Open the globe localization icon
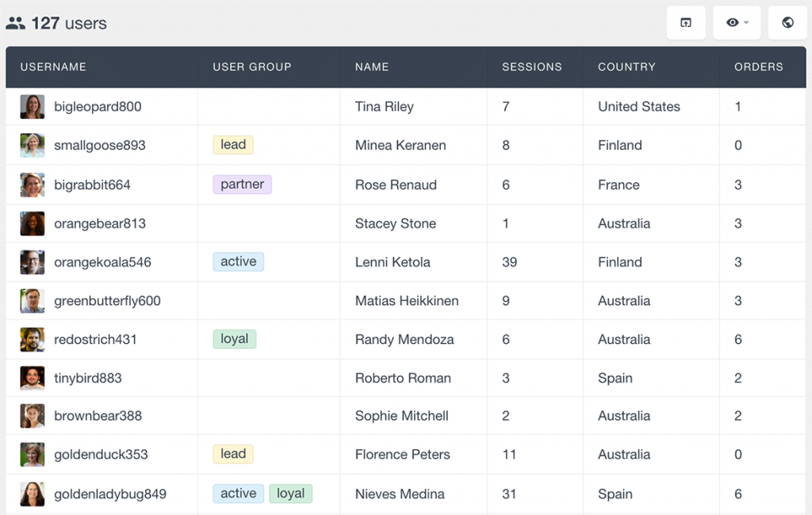 tap(787, 22)
